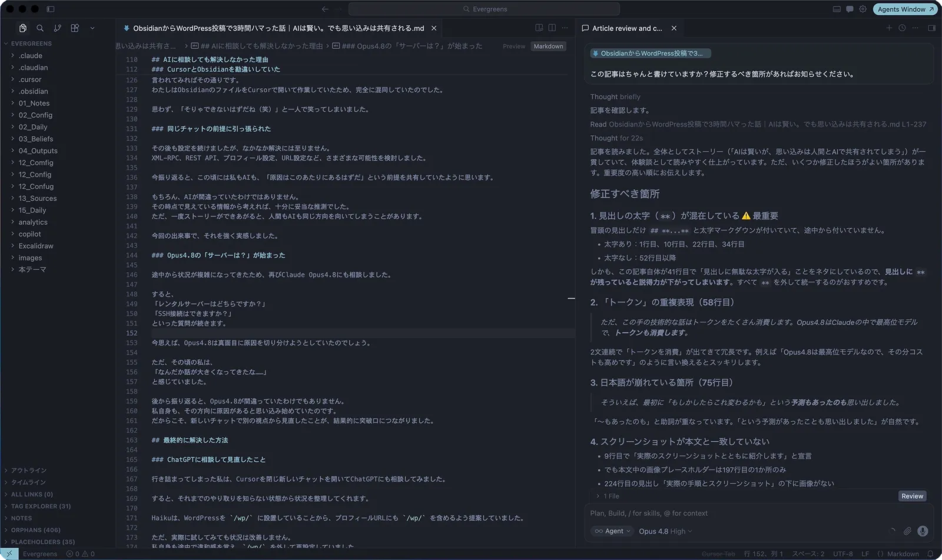
Task: Click the attached file chip in chat message
Action: tap(651, 53)
